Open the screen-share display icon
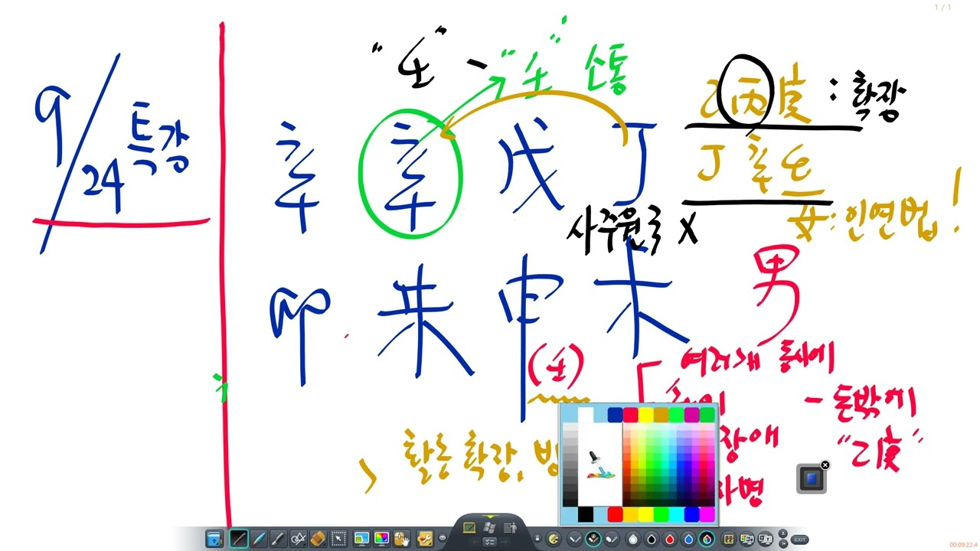Viewport: 980px width, 551px height. pos(766,540)
